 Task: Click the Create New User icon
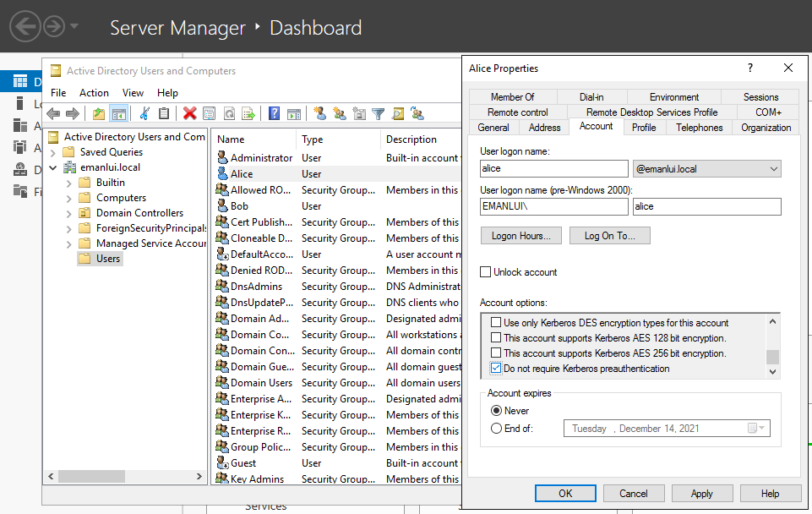pos(319,113)
